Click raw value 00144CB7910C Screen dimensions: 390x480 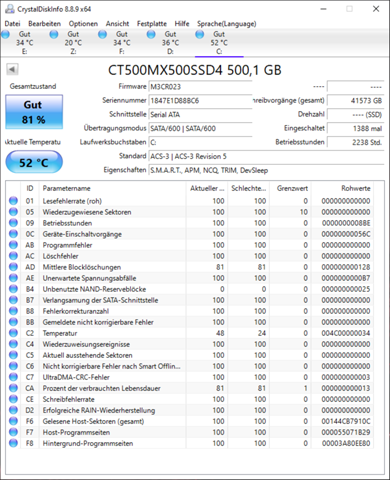pyautogui.click(x=346, y=421)
